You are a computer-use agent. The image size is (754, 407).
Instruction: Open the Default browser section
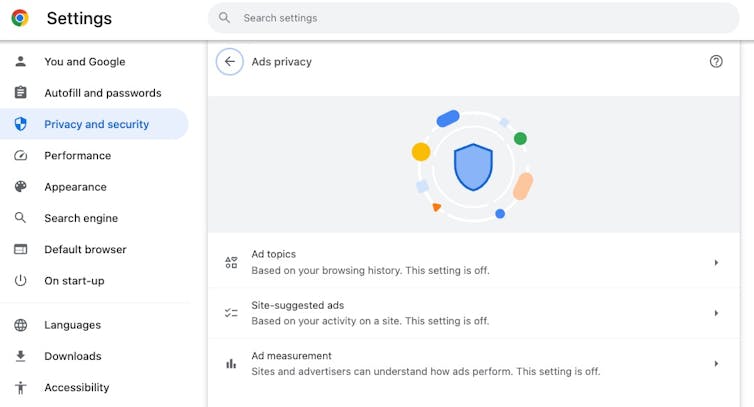(85, 249)
